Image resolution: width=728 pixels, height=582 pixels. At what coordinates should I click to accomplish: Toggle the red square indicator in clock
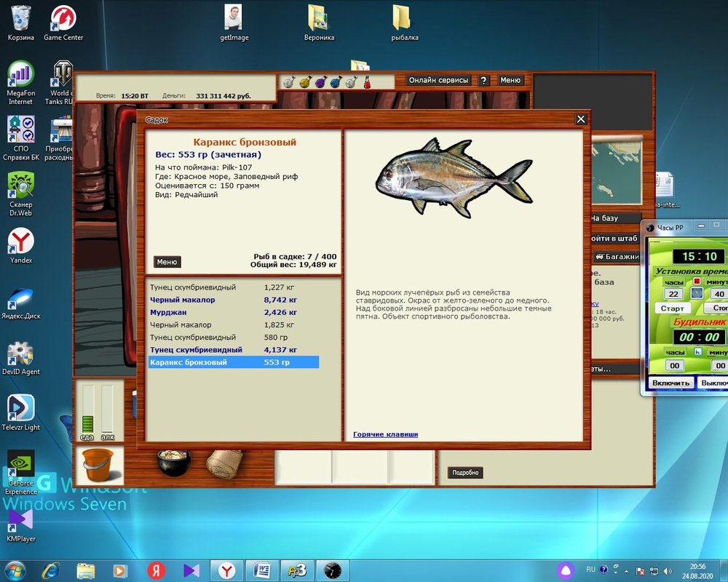click(x=696, y=282)
